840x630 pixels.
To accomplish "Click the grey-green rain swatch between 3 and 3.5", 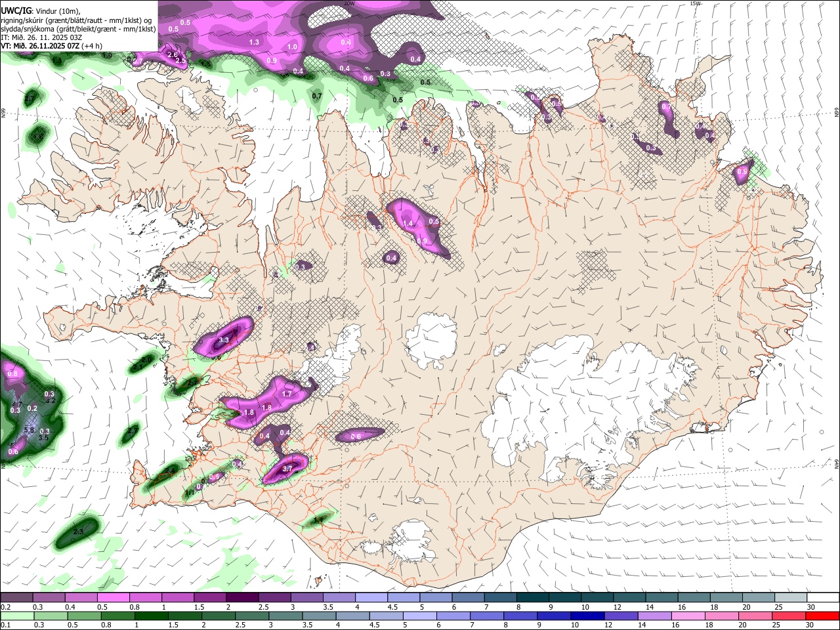I will 285,616.
